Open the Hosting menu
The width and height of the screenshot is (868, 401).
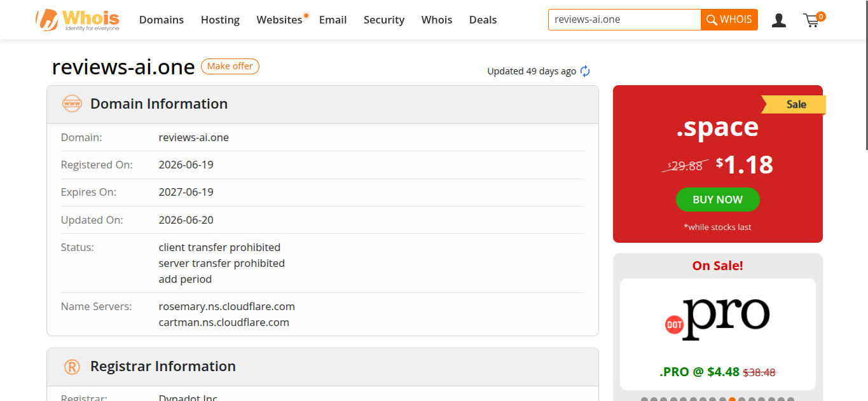tap(220, 20)
